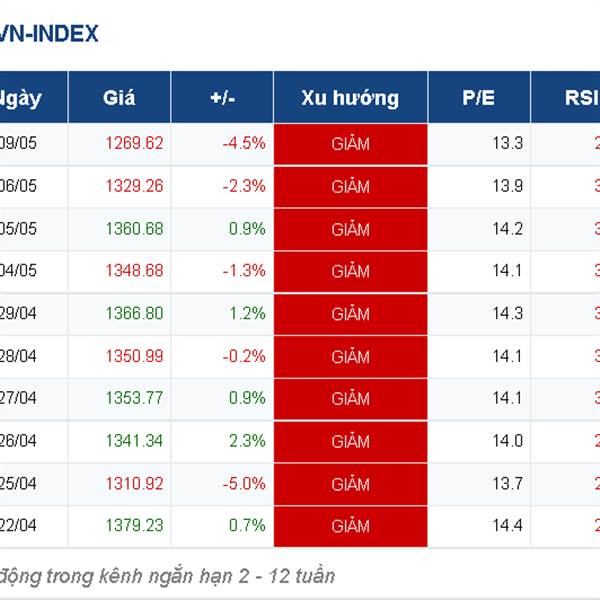Click GIẢM trend cell in 1379.23 row
This screenshot has height=600, width=600.
point(351,527)
